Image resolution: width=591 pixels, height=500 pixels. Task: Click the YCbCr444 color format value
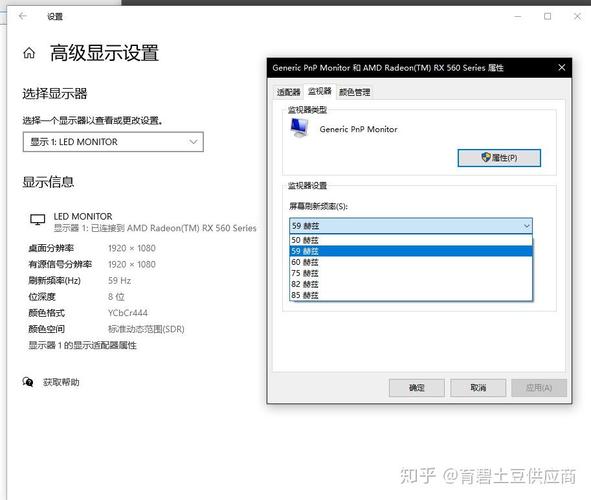point(128,313)
